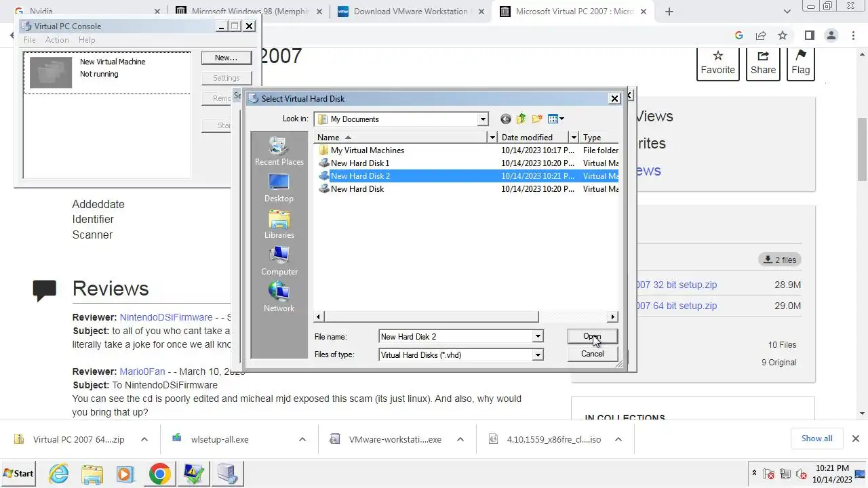Open a new browser tab
The image size is (868, 488).
(x=669, y=12)
